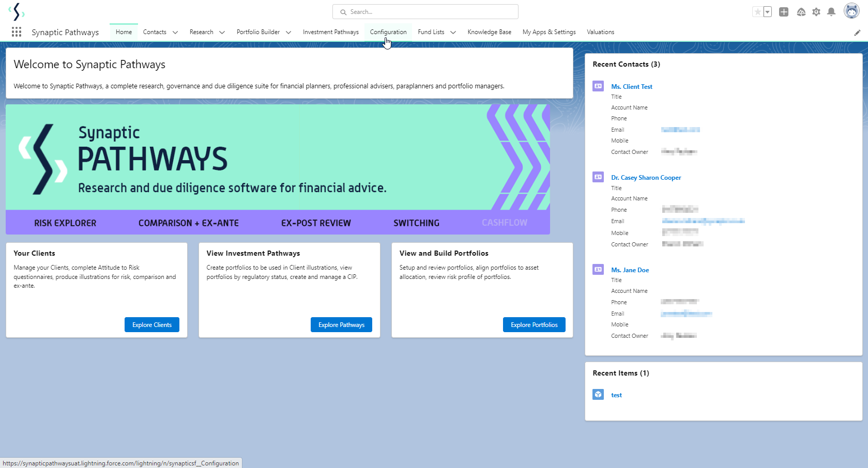Click the Explore Pathways button
Viewport: 868px width, 468px height.
click(341, 325)
